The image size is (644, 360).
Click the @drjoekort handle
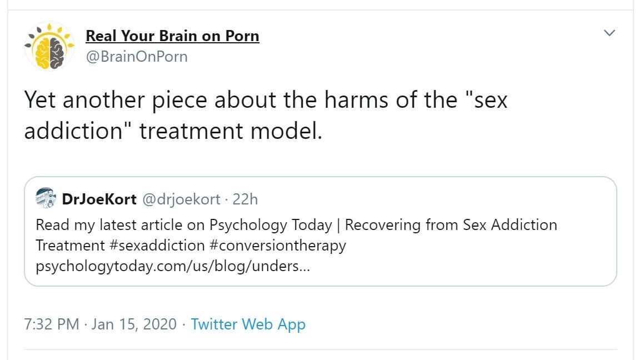182,199
